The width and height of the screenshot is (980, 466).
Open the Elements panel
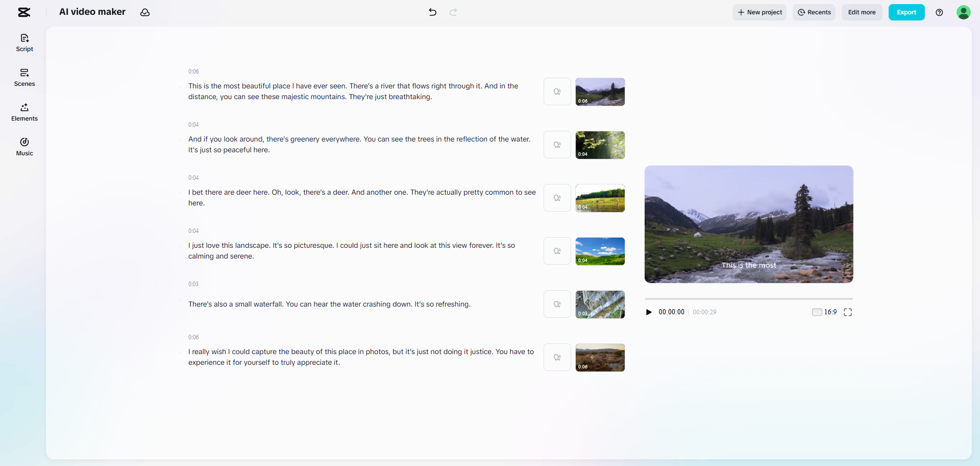click(x=24, y=112)
